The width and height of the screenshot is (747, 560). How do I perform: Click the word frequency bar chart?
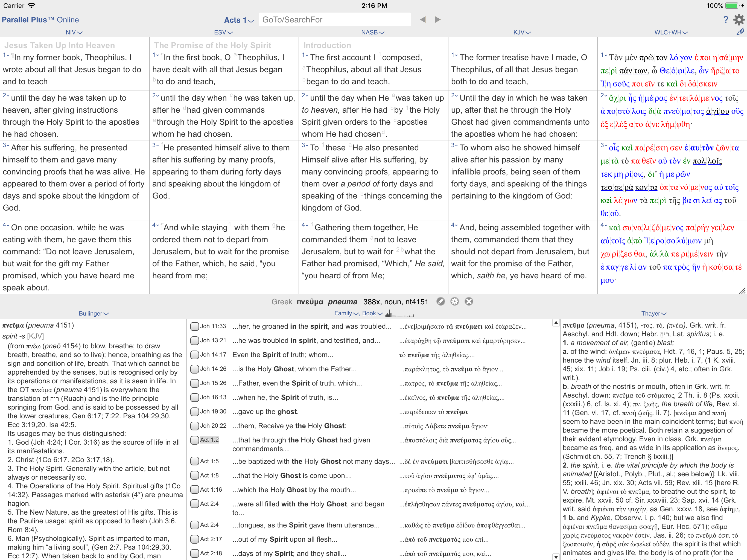tap(399, 314)
